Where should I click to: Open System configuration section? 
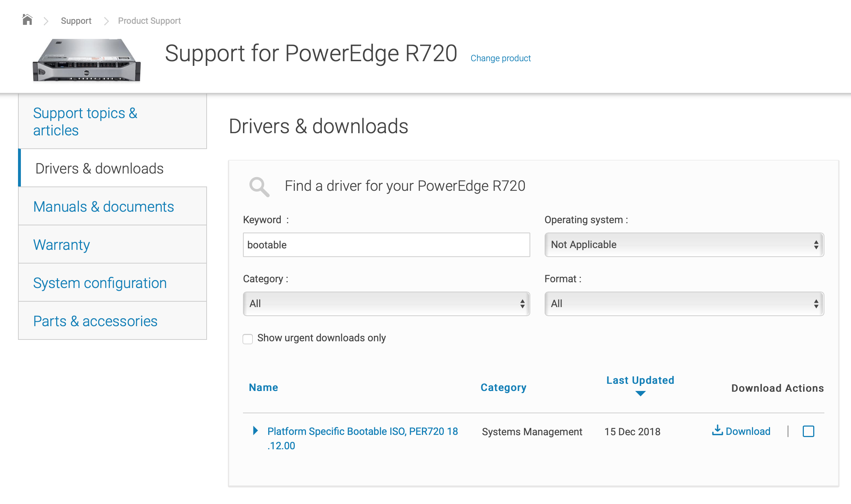112,283
